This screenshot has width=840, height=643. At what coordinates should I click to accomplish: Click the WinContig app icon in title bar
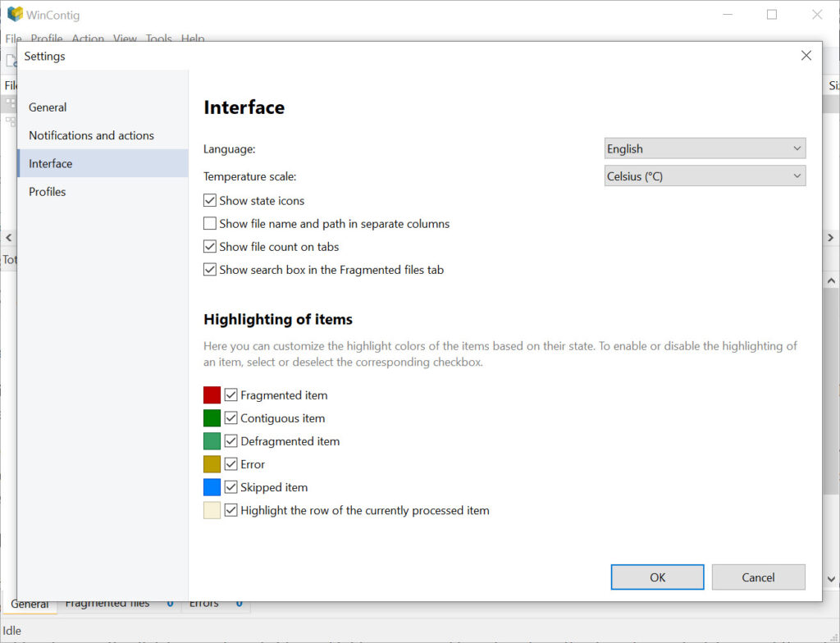[x=15, y=14]
